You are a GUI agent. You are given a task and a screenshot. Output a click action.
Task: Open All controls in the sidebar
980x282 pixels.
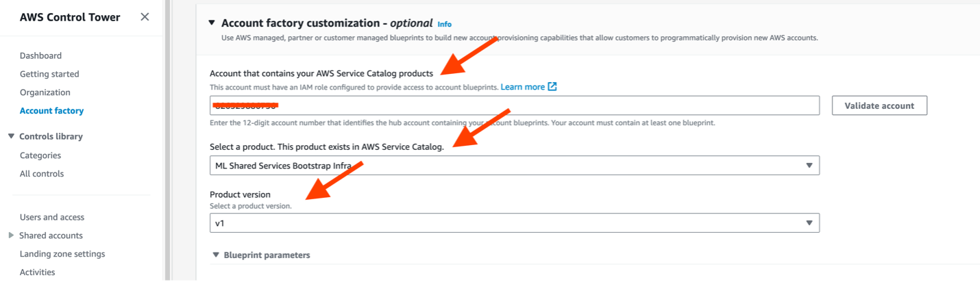(42, 174)
